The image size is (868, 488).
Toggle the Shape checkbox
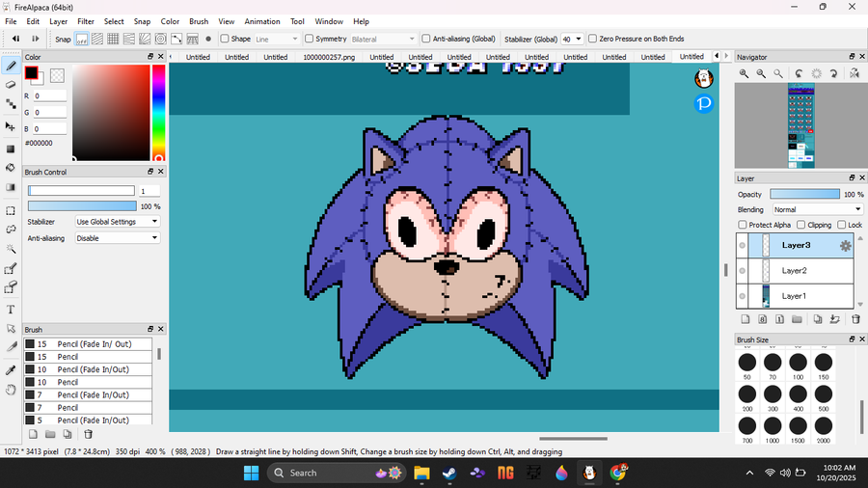point(225,39)
